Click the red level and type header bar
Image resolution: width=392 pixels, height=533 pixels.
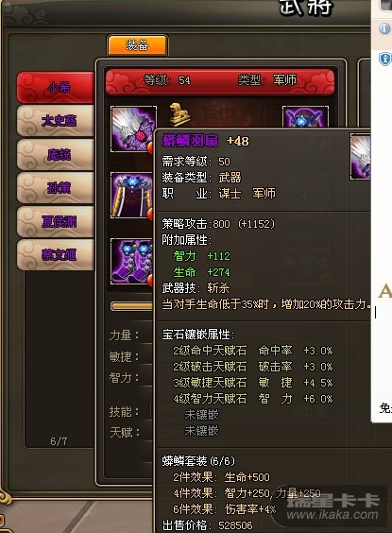pos(220,81)
